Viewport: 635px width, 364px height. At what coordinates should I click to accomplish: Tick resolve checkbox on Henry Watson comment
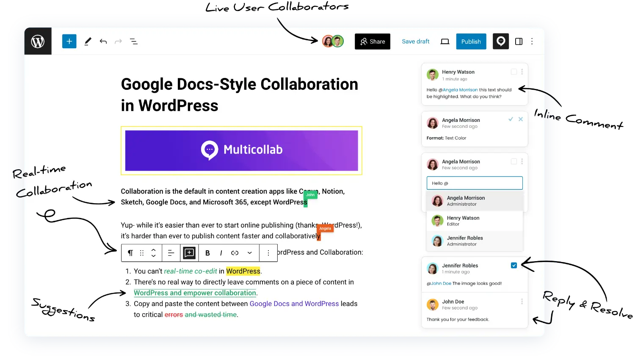[x=514, y=72]
